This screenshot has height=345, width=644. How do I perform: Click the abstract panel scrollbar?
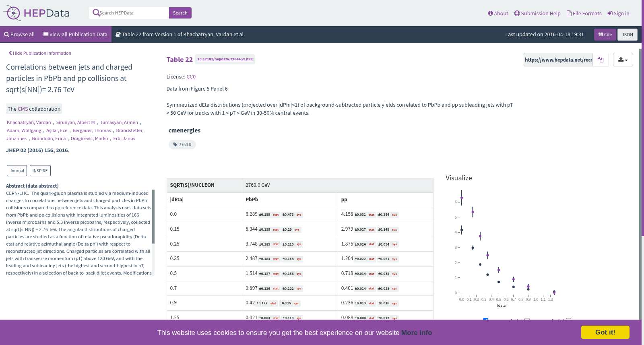[153, 217]
